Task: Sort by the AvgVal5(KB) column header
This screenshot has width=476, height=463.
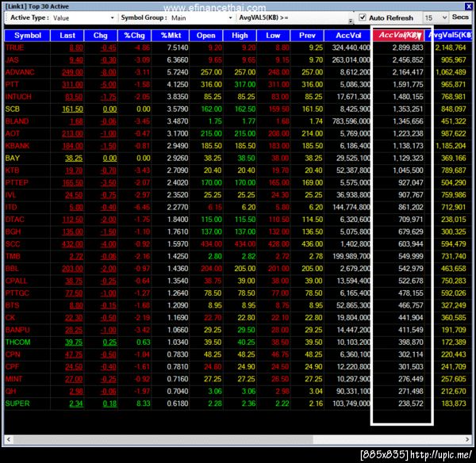Action: pos(450,35)
